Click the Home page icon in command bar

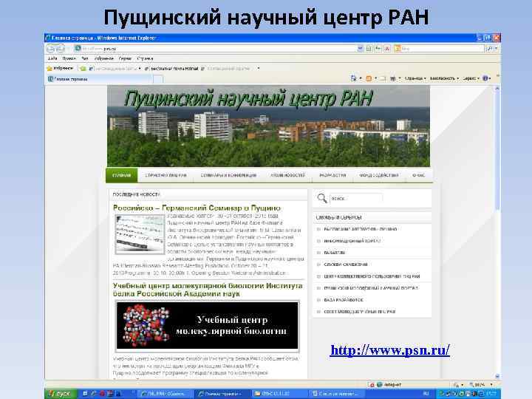click(x=353, y=78)
